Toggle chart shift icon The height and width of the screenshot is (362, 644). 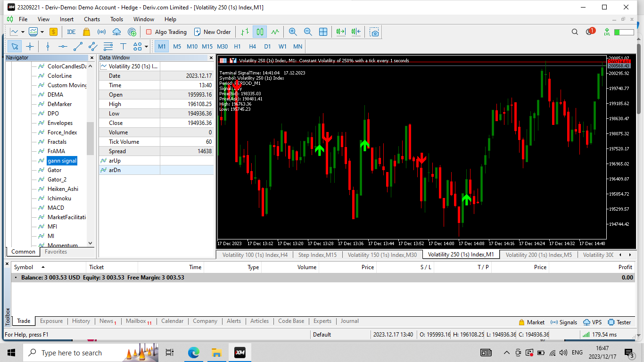pyautogui.click(x=356, y=32)
